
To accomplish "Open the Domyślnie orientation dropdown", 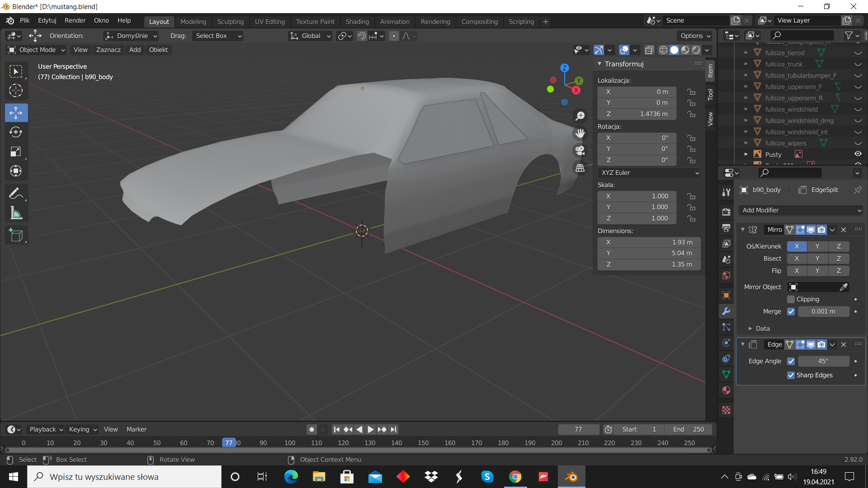I will click(x=131, y=36).
